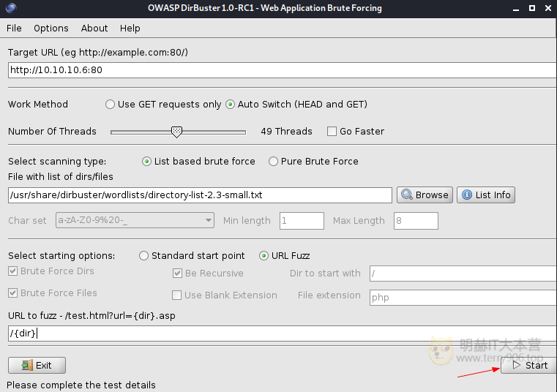Click the DirBuster globe icon in title bar
The width and height of the screenshot is (557, 392).
pos(11,8)
